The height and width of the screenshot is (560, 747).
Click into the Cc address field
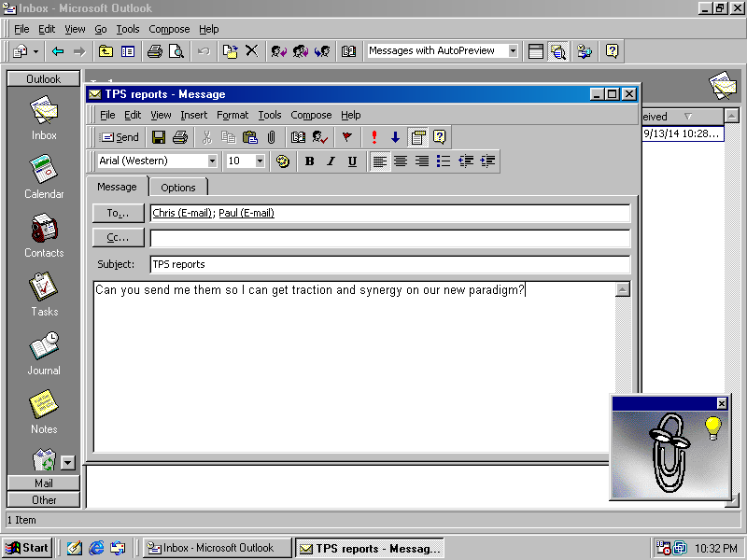tap(389, 238)
